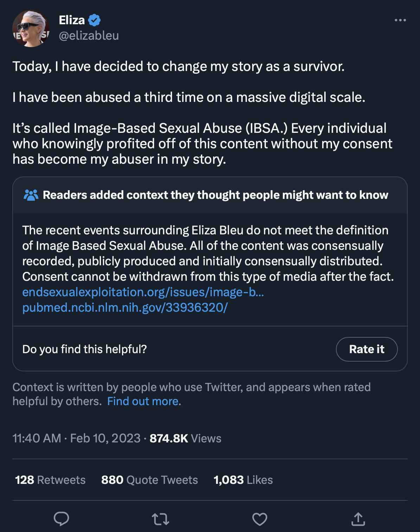Click the 874.8K Views counter
Screen dimensions: 420x532
[x=185, y=438]
